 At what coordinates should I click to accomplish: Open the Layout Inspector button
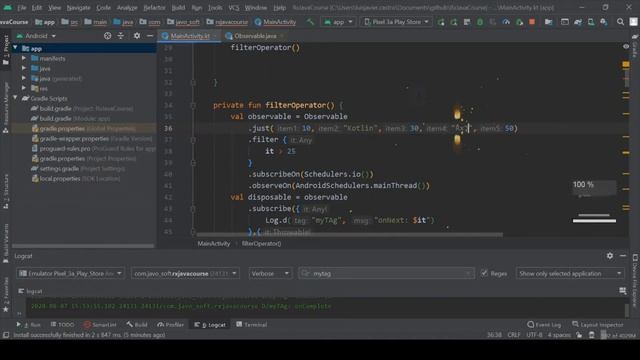pyautogui.click(x=598, y=324)
